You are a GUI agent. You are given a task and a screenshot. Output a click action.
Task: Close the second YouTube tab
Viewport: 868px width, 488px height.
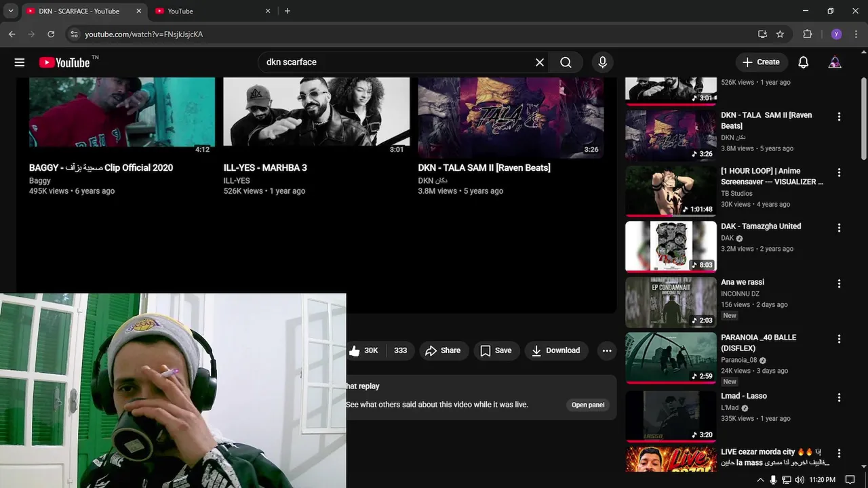coord(268,11)
